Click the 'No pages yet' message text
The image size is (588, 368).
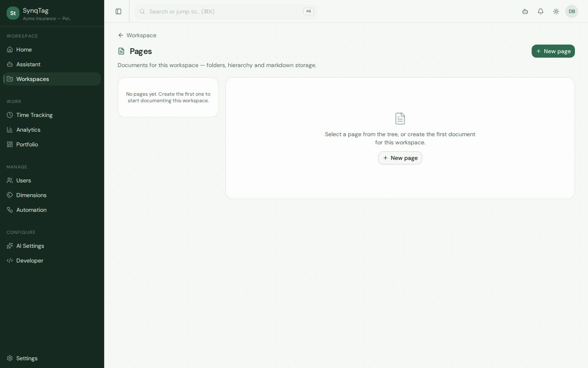168,97
